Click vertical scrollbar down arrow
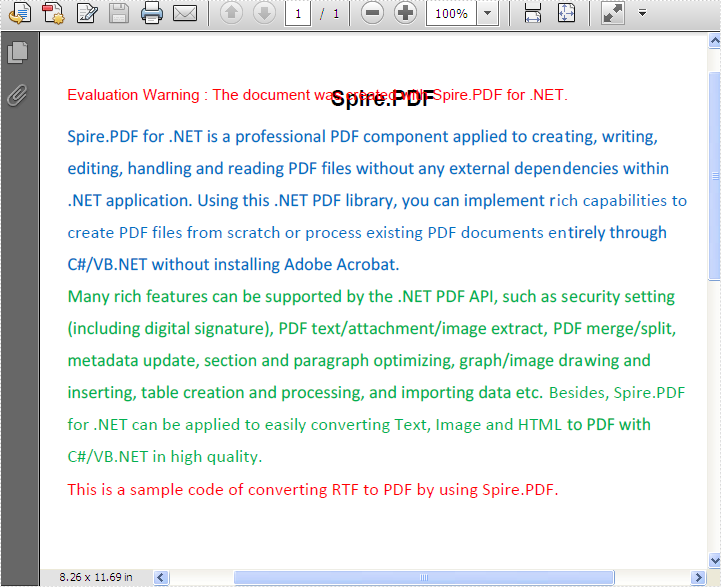This screenshot has height=587, width=721. pos(715,560)
